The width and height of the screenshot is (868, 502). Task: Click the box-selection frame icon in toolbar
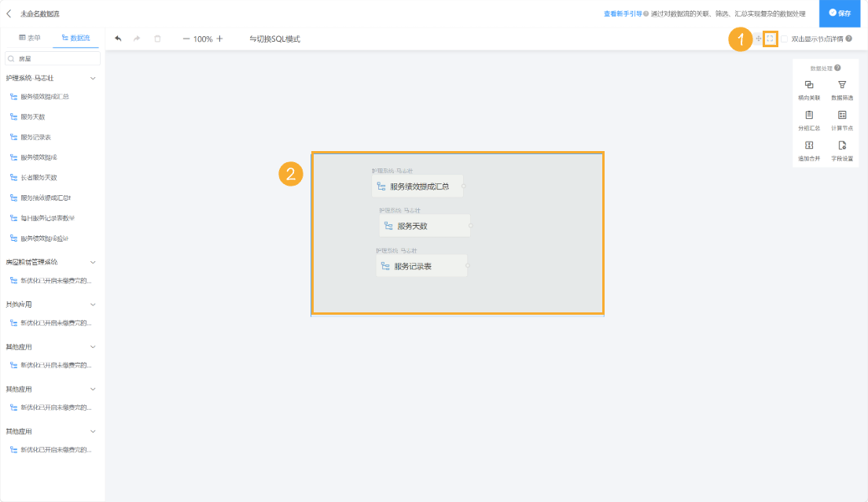point(770,39)
